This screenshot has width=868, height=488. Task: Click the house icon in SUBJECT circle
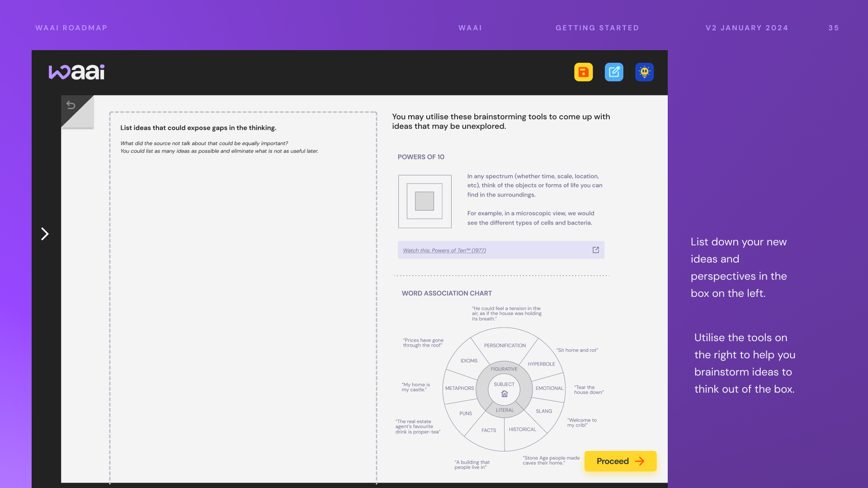coord(505,394)
